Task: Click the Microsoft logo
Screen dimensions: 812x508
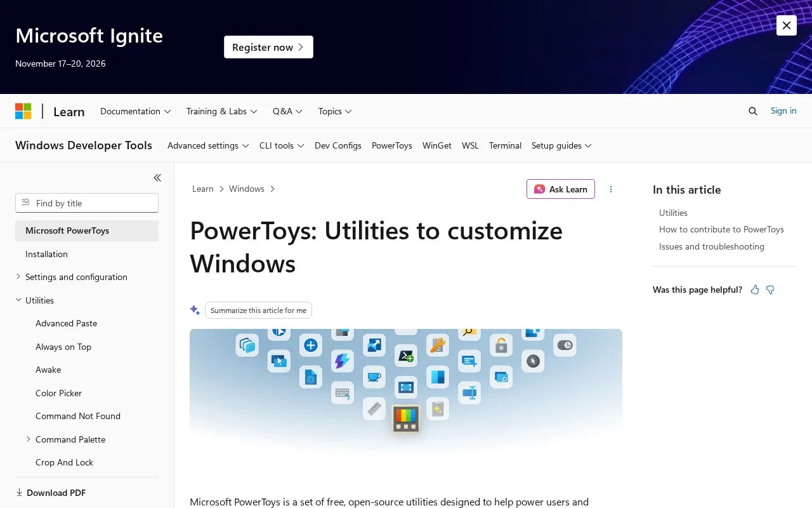Action: click(23, 111)
